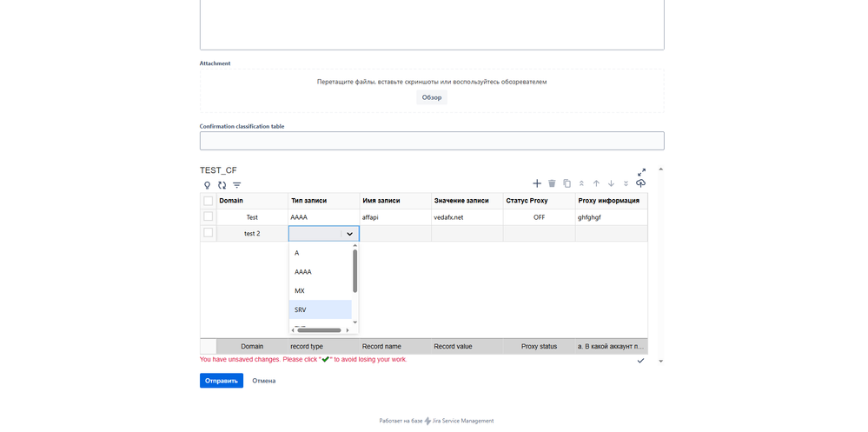This screenshot has height=432, width=868.
Task: Click the Jira Service Management footer link
Action: coord(463,421)
